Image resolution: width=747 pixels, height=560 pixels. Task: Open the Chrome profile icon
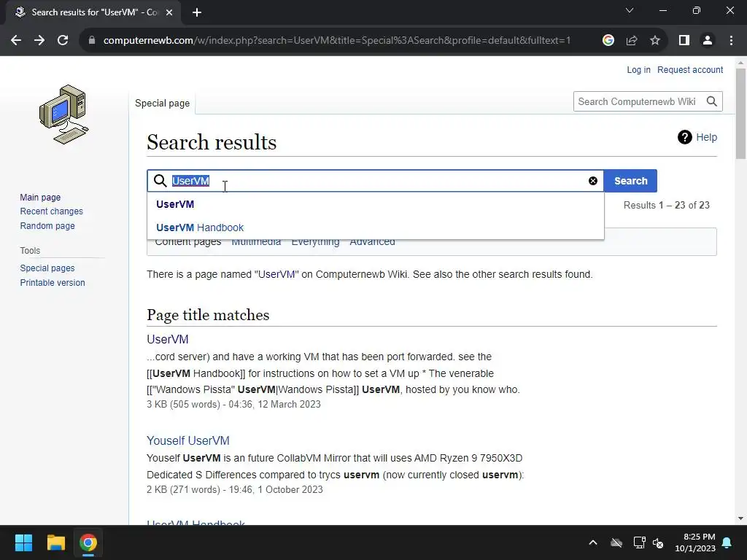708,41
